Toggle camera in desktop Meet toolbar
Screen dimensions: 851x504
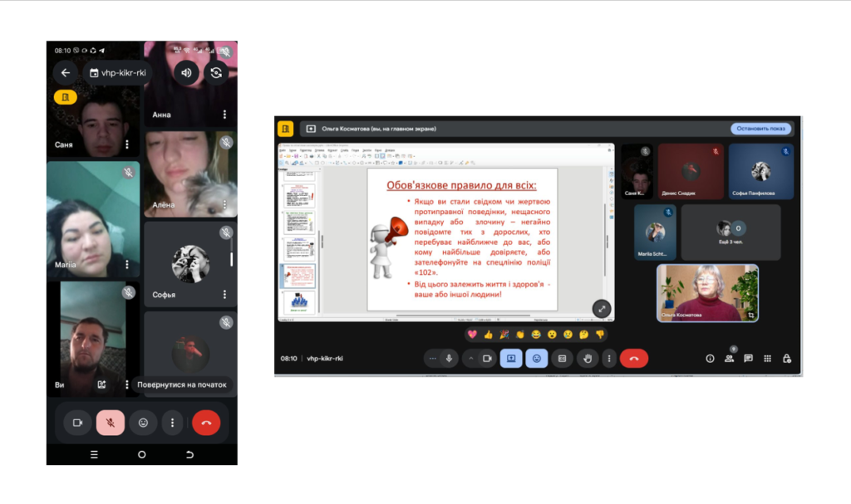coord(487,359)
